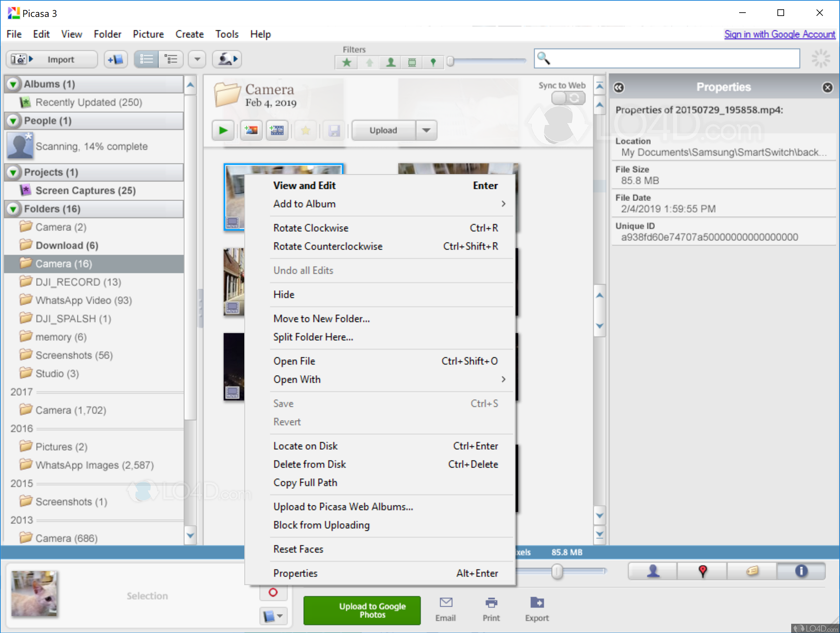Switch to tree folder view
The width and height of the screenshot is (840, 633).
point(171,59)
